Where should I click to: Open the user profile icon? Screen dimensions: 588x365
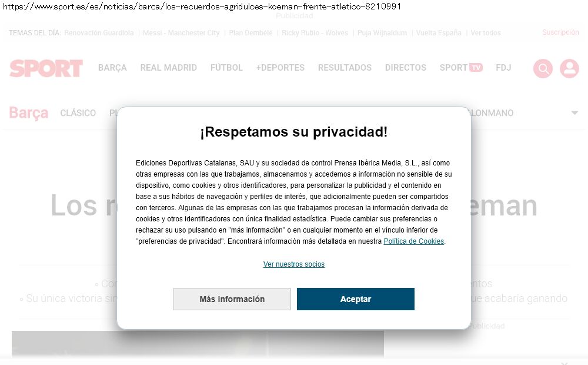tap(569, 68)
